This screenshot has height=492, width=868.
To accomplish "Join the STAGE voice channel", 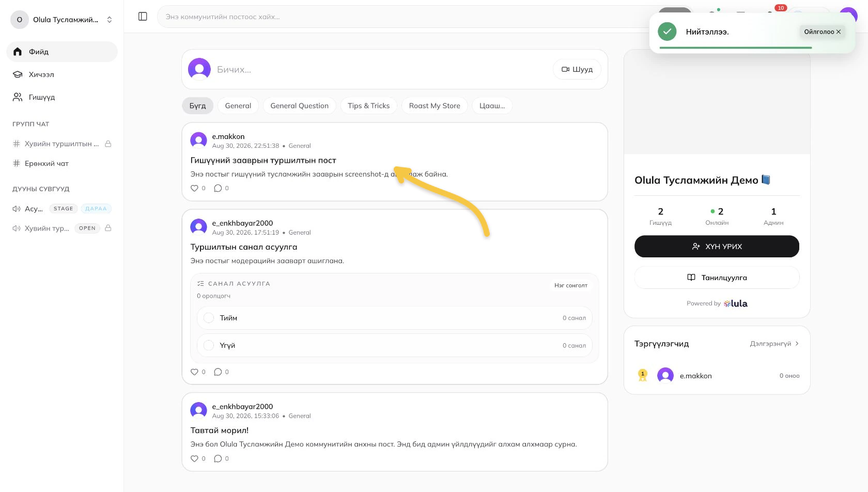I will pos(62,209).
